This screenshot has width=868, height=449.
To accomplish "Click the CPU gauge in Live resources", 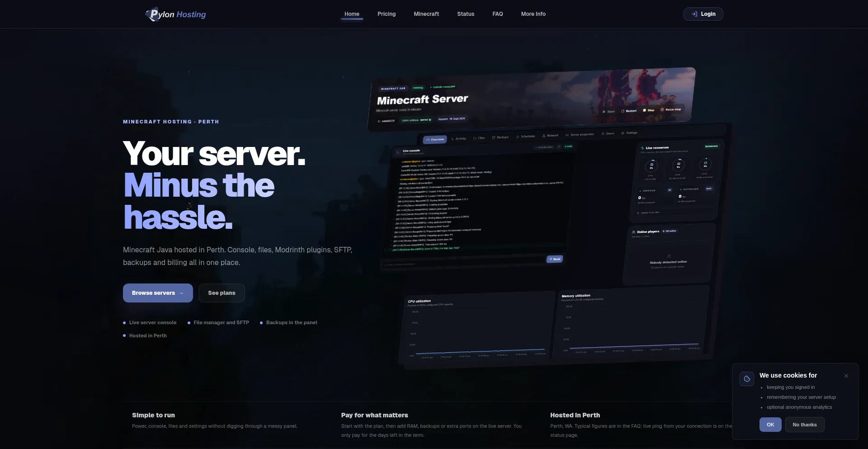I will 651,165.
